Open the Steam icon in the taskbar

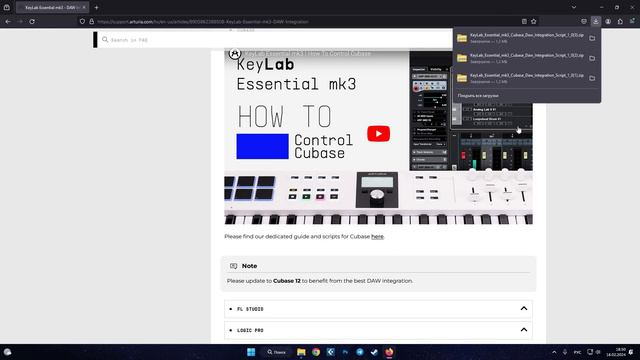374,352
